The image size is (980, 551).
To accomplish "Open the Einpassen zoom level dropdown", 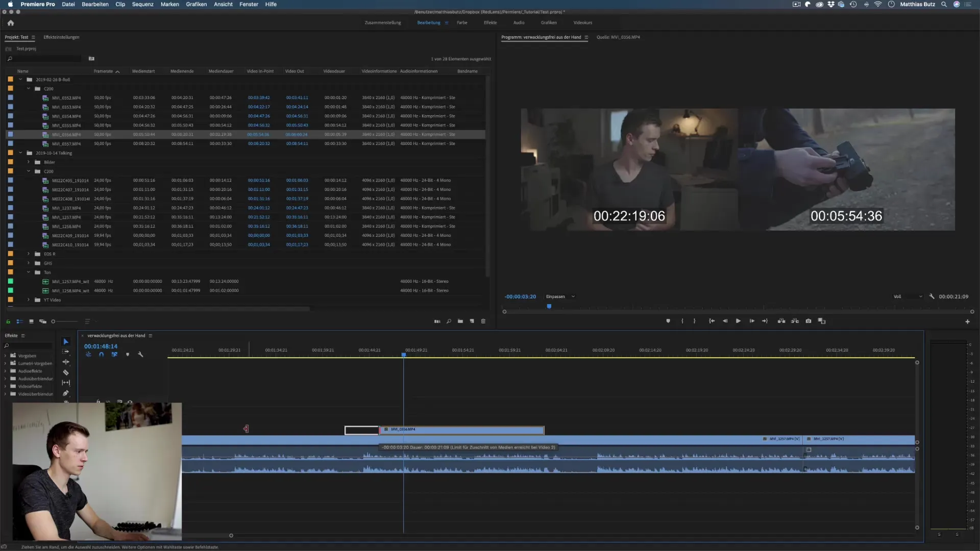I will coord(560,296).
